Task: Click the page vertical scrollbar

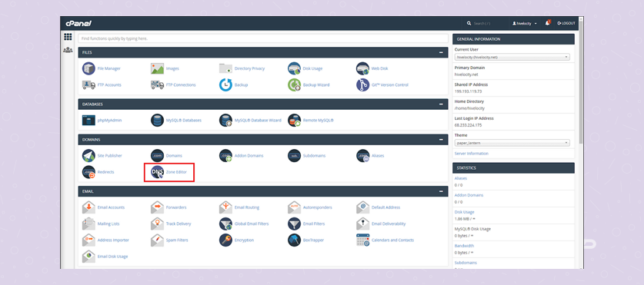Action: tap(581, 82)
